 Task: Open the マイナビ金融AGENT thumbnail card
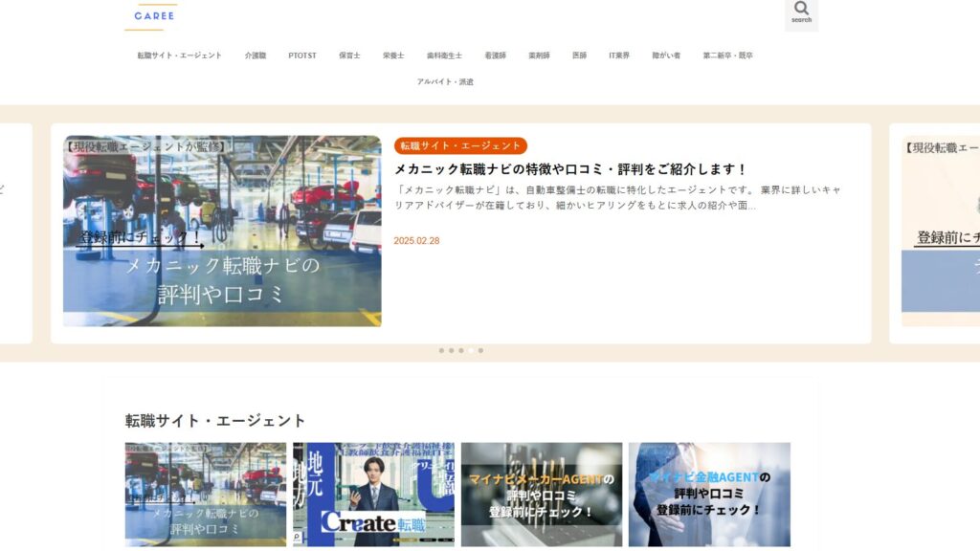tap(709, 495)
